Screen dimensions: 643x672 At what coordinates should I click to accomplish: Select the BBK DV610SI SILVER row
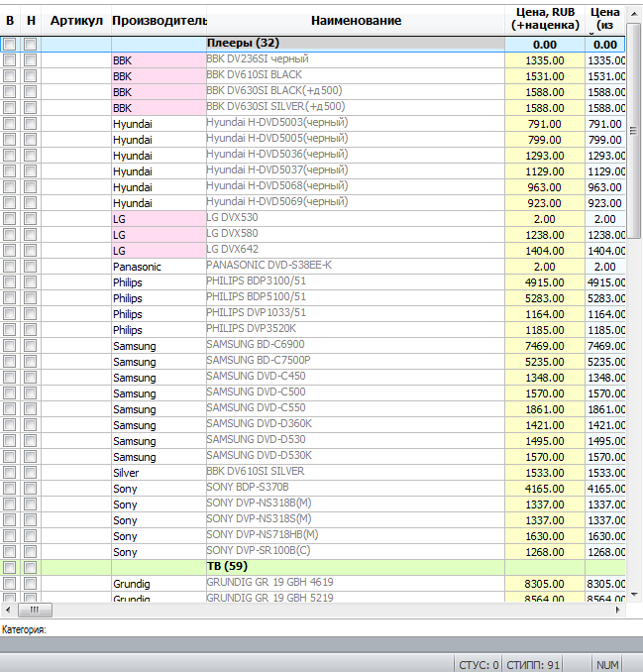(x=312, y=473)
